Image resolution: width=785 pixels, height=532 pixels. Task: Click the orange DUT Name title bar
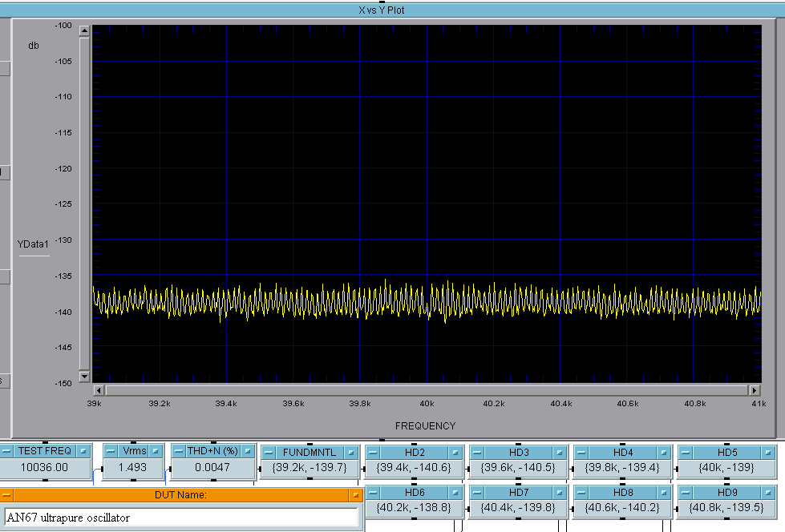point(180,495)
